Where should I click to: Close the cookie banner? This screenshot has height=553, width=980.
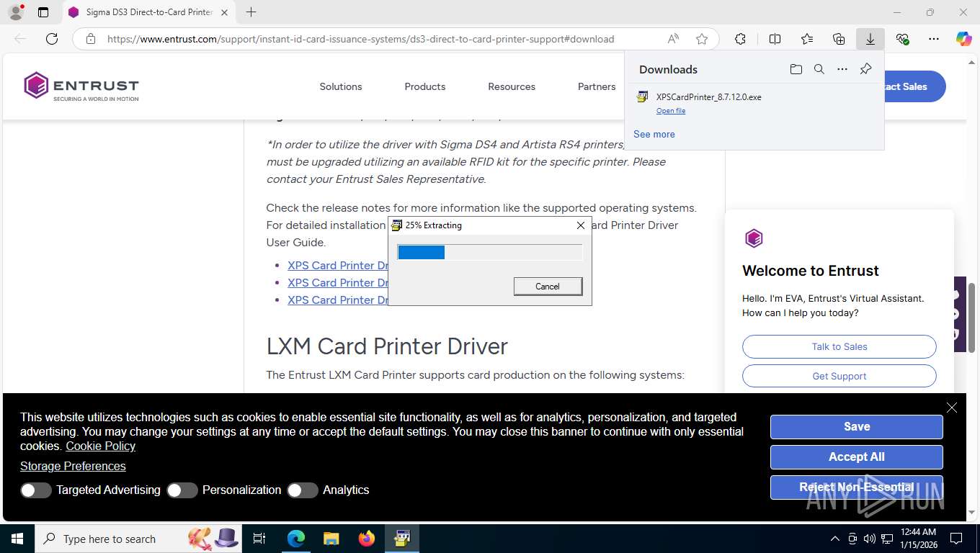952,408
